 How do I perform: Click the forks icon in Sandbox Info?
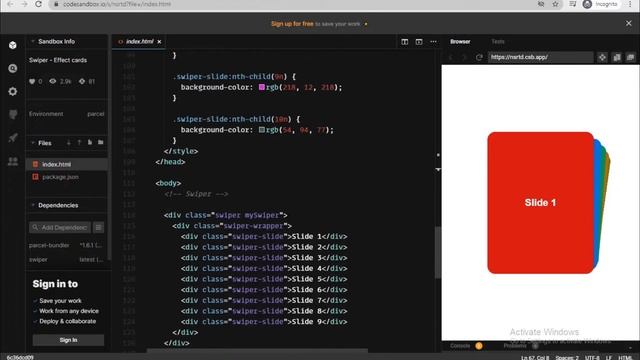82,81
